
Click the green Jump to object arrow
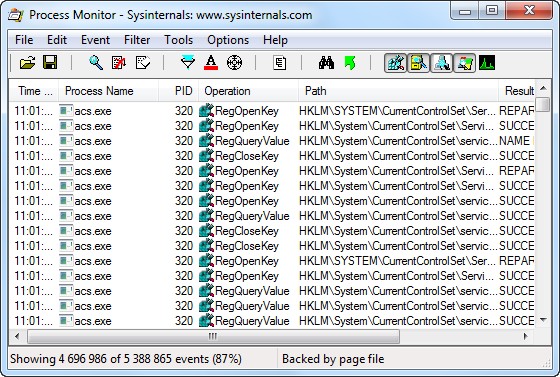[x=350, y=63]
